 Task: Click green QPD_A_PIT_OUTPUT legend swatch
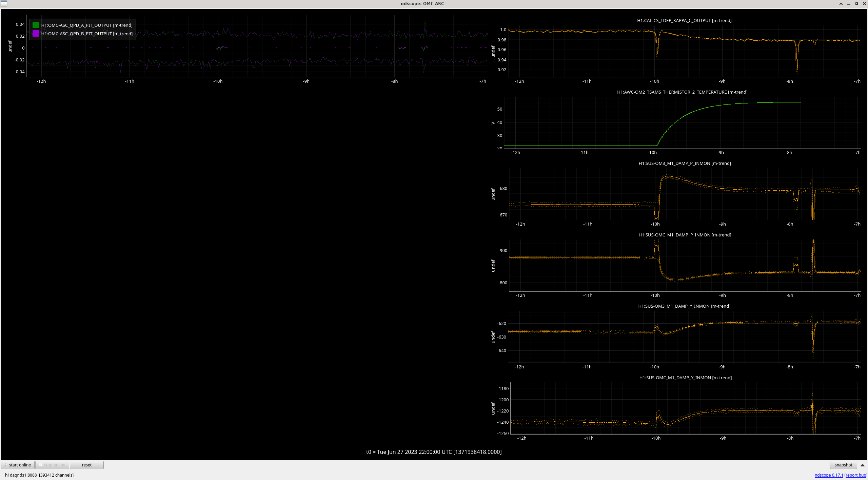36,25
